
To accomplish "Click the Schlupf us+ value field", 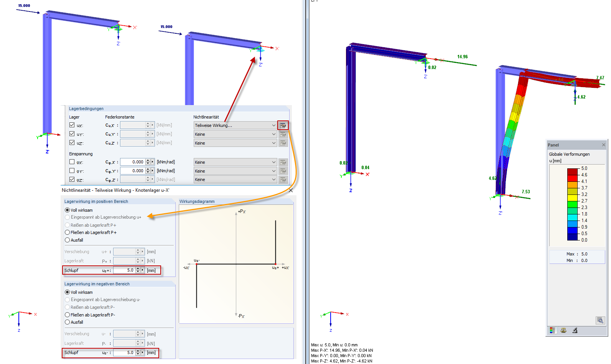I will tap(124, 270).
